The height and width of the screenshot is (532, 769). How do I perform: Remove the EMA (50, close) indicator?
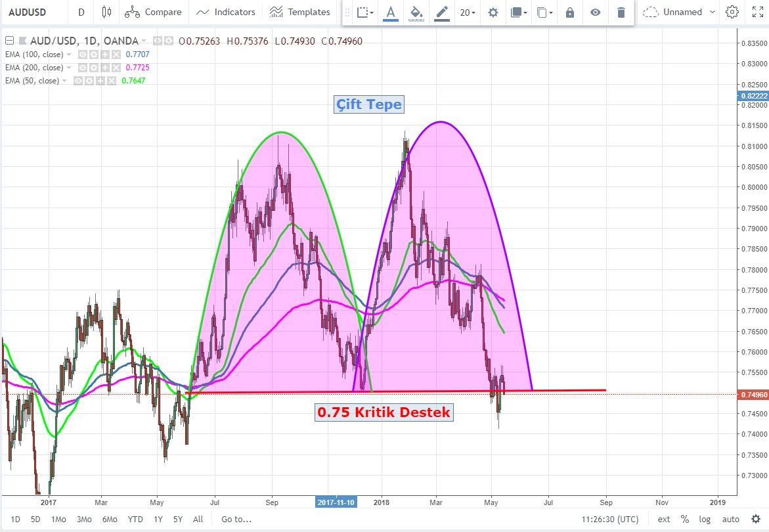(x=111, y=81)
